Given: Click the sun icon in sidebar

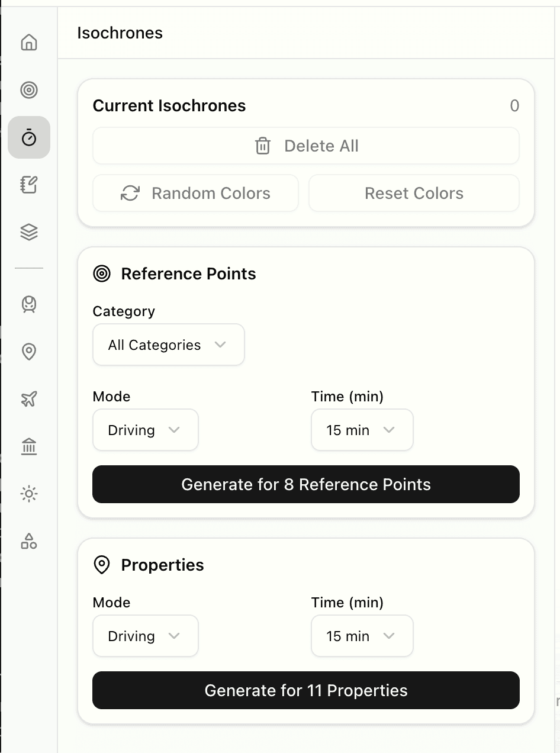Looking at the screenshot, I should pos(28,494).
